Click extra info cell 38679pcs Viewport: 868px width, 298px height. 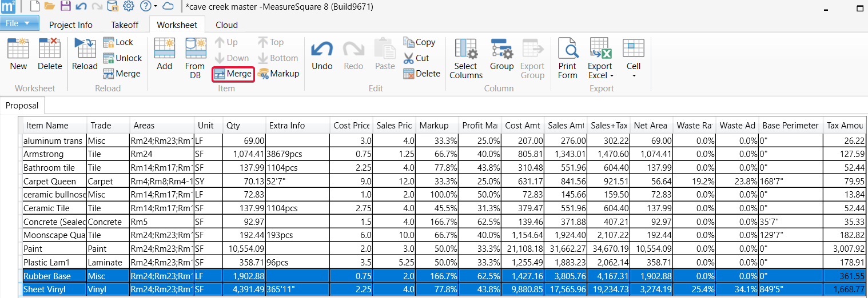298,154
